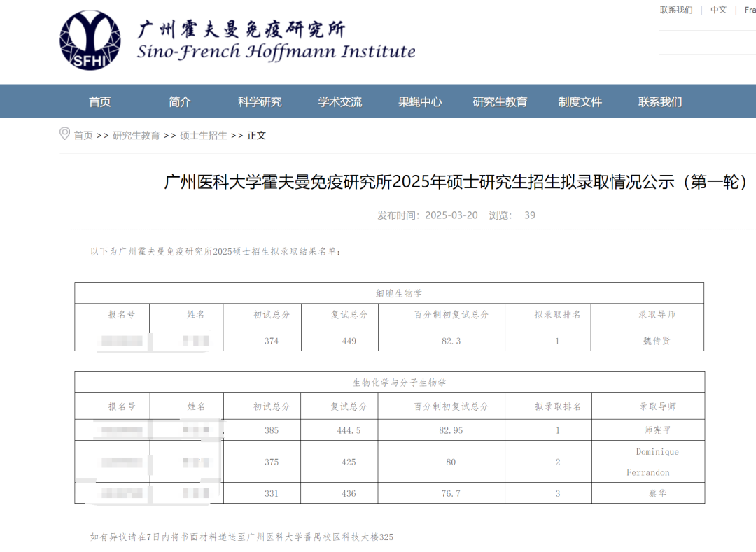
Task: Open the 简介 navigation menu item
Action: pos(180,101)
